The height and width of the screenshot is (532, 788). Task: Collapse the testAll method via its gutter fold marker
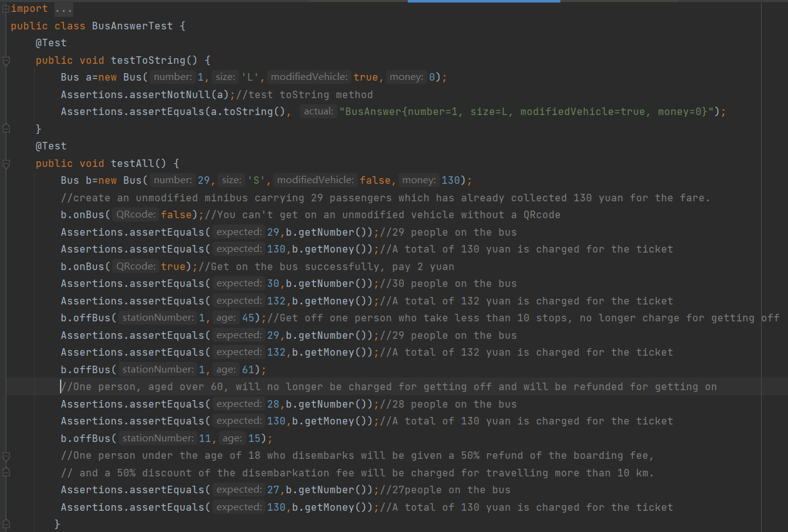[6, 164]
